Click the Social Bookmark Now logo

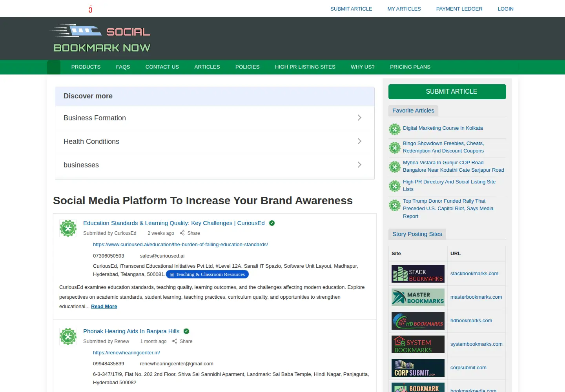point(102,38)
